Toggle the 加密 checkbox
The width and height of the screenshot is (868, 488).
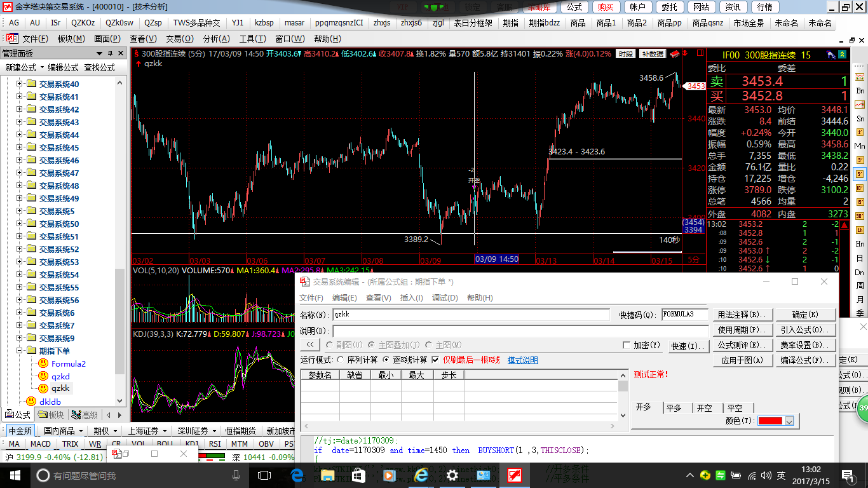[x=627, y=345]
